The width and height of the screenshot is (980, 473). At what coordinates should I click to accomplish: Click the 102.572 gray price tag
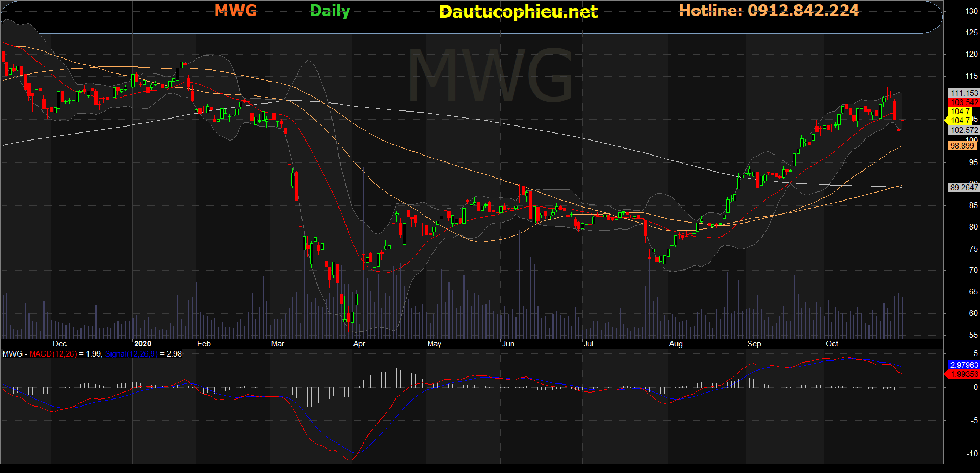[964, 130]
